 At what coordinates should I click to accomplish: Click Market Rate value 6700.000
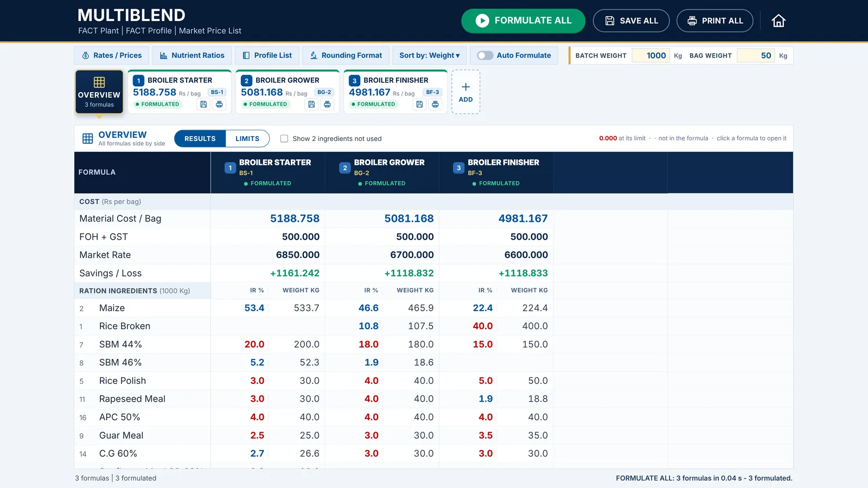[x=412, y=255]
